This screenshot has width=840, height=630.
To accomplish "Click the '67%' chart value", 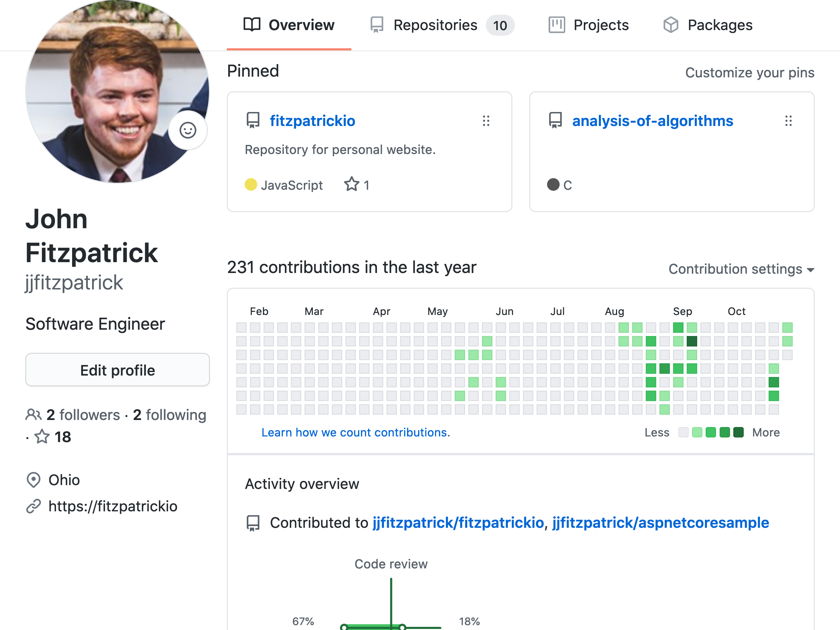I will pos(303,621).
